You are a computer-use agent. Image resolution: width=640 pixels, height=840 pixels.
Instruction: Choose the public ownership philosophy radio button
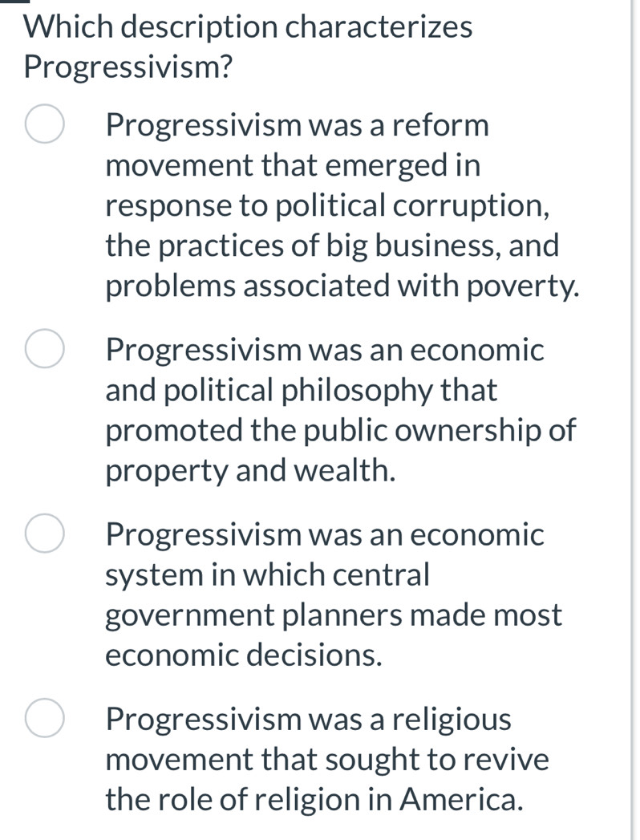(x=44, y=351)
